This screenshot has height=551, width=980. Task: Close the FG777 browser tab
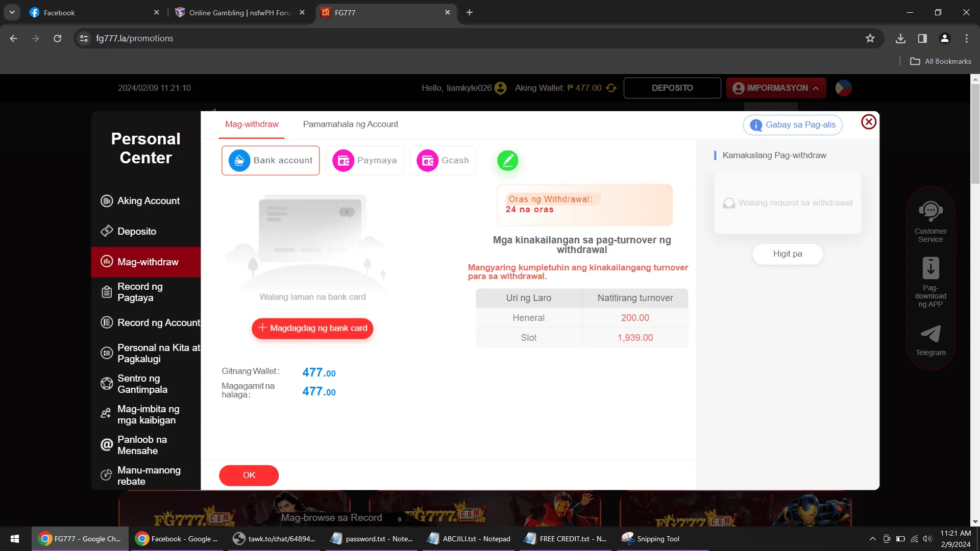[x=448, y=12]
